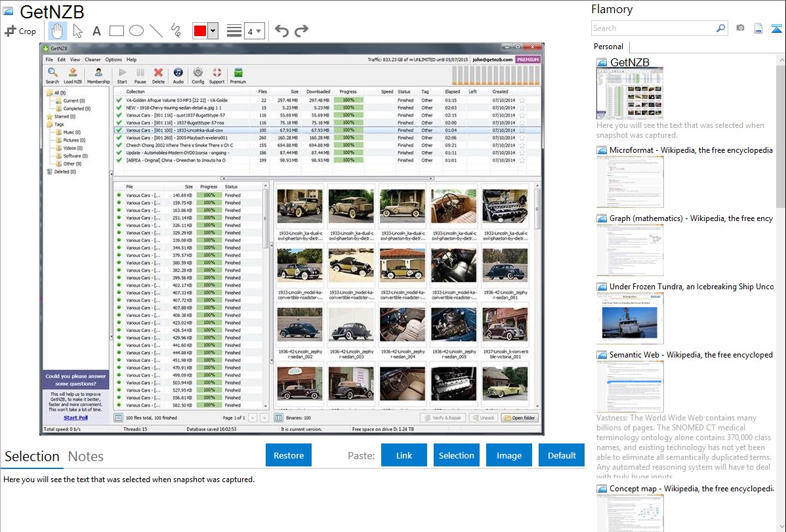Click the blue Selection paste button
The height and width of the screenshot is (532, 786).
click(456, 455)
